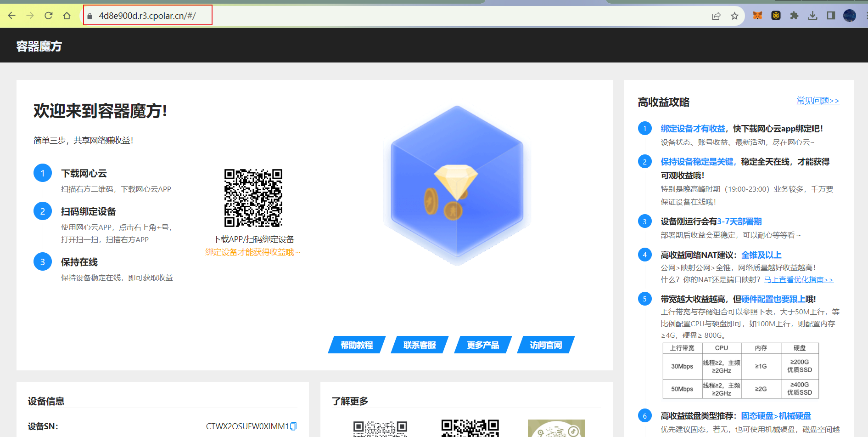The image size is (868, 437).
Task: Click the 保持设备稳定是关键 highlighted text
Action: 697,162
